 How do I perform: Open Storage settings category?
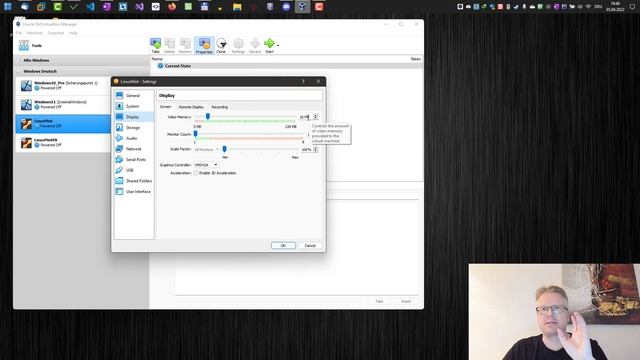(x=133, y=128)
